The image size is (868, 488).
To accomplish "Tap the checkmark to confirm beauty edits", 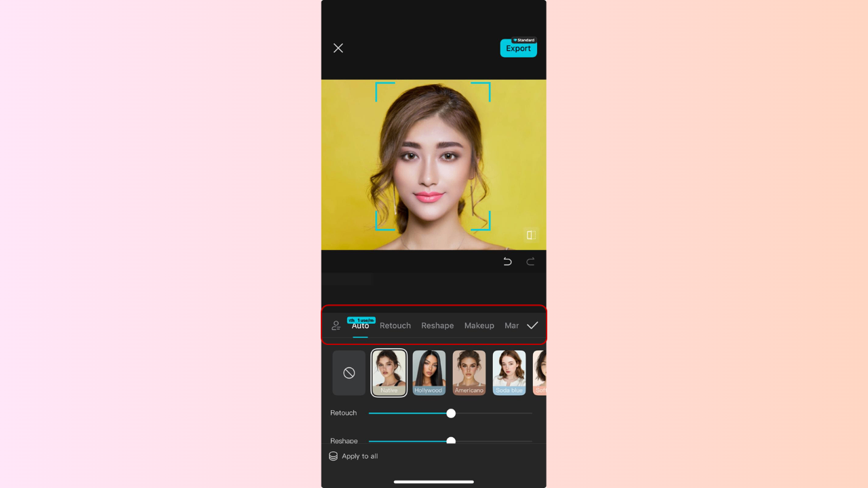I will (532, 325).
